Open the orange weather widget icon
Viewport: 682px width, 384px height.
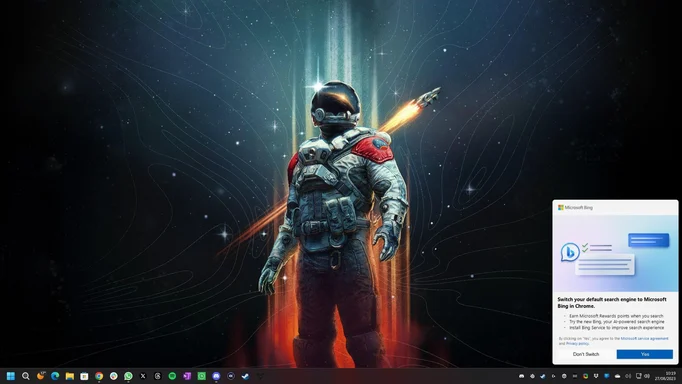coord(40,376)
